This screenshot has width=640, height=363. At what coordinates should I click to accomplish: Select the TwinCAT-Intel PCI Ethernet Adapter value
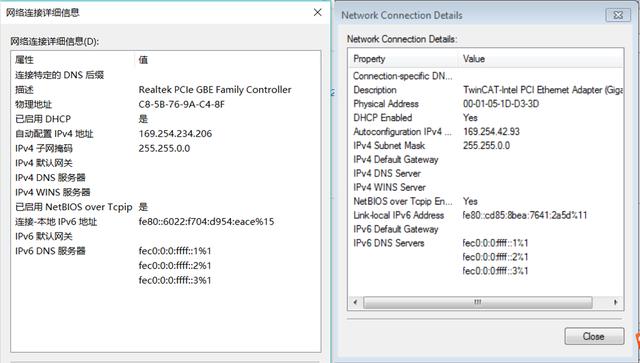tap(542, 90)
